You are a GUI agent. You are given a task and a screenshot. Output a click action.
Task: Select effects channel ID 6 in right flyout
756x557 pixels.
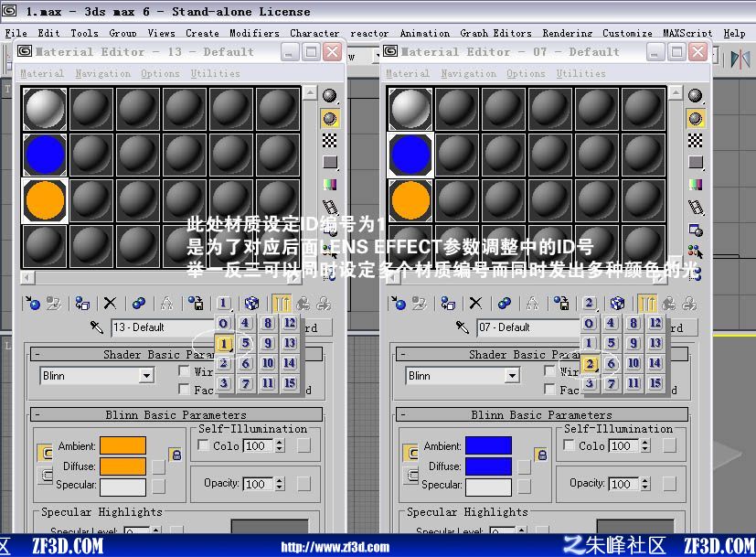pos(612,364)
